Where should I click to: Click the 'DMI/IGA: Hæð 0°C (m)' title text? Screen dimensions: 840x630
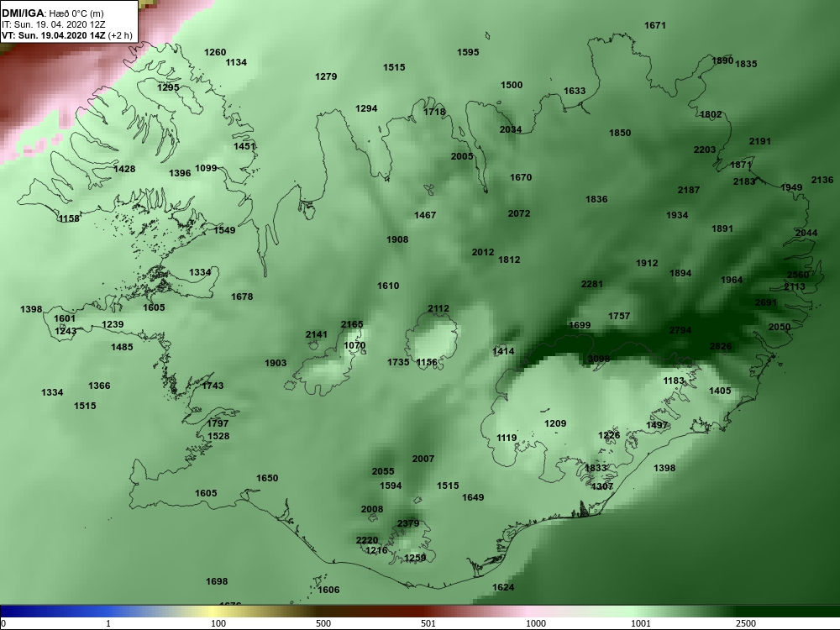point(52,13)
